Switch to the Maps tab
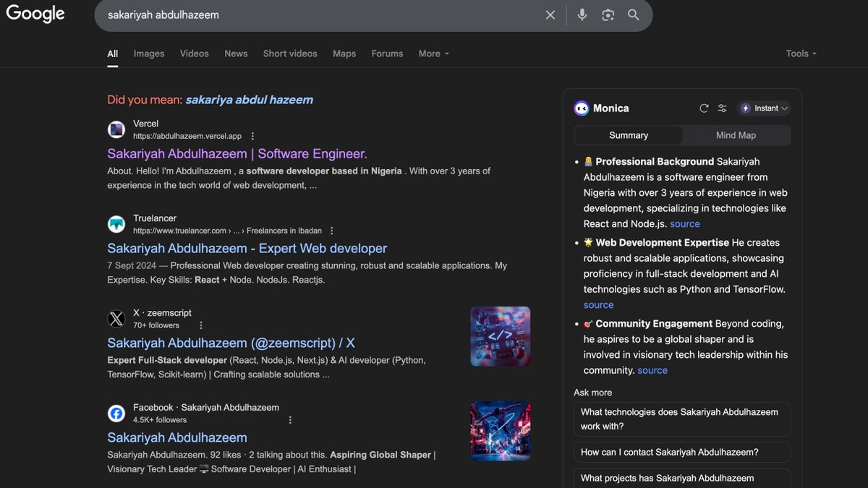The width and height of the screenshot is (868, 488). tap(344, 53)
